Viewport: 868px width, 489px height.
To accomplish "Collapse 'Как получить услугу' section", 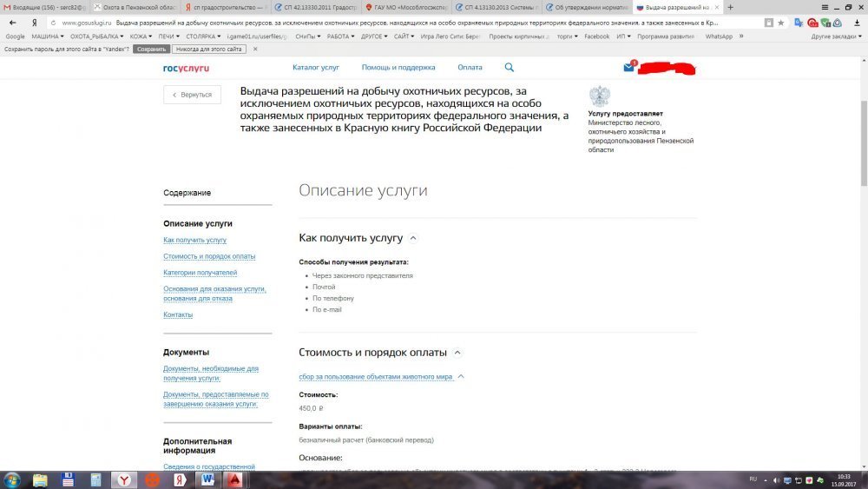I will pyautogui.click(x=413, y=238).
